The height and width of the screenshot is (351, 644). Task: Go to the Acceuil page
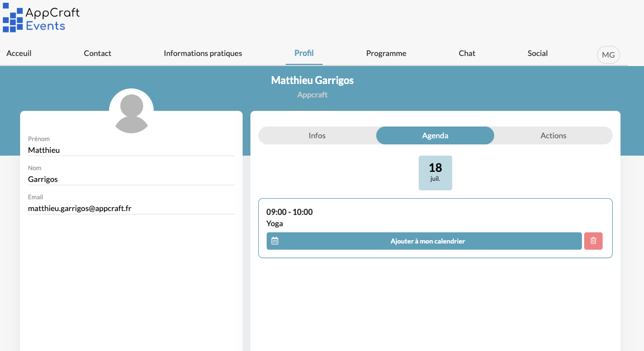[x=19, y=54]
